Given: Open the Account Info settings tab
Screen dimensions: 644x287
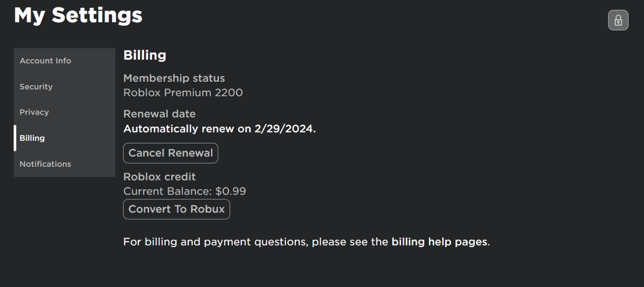Looking at the screenshot, I should [45, 61].
